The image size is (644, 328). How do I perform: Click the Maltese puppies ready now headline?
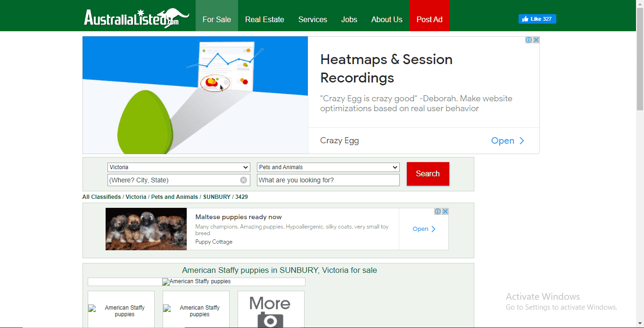(239, 217)
